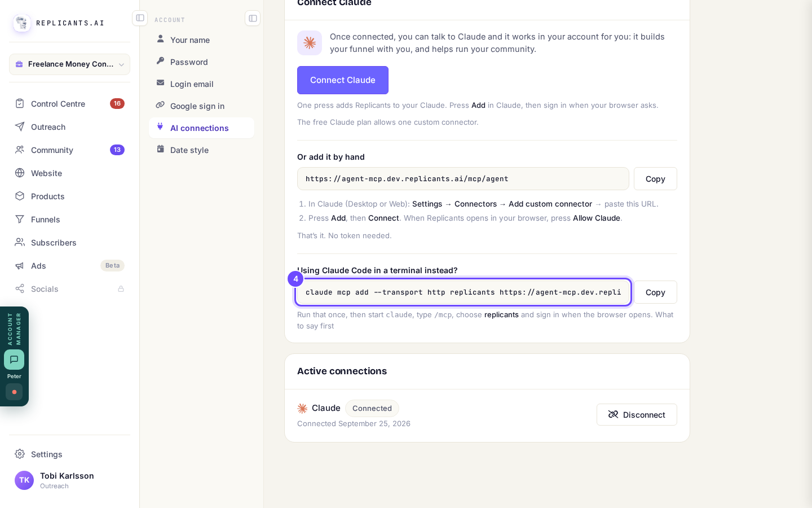Viewport: 812px width, 508px height.
Task: Copy the Claude Code terminal command
Action: (x=655, y=292)
